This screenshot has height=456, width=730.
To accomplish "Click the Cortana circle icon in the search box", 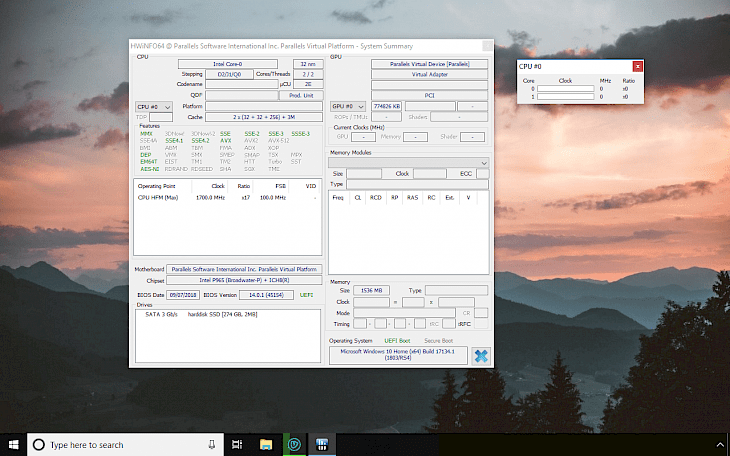I will 39,445.
